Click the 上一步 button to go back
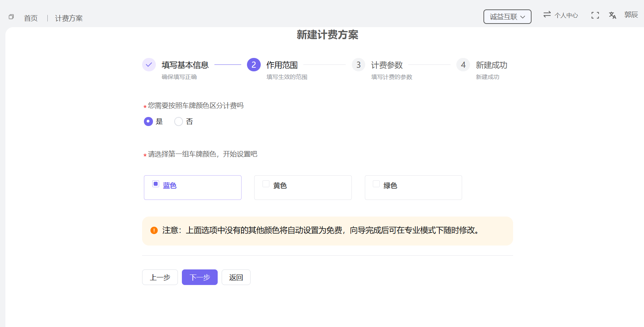The height and width of the screenshot is (327, 644). point(159,277)
